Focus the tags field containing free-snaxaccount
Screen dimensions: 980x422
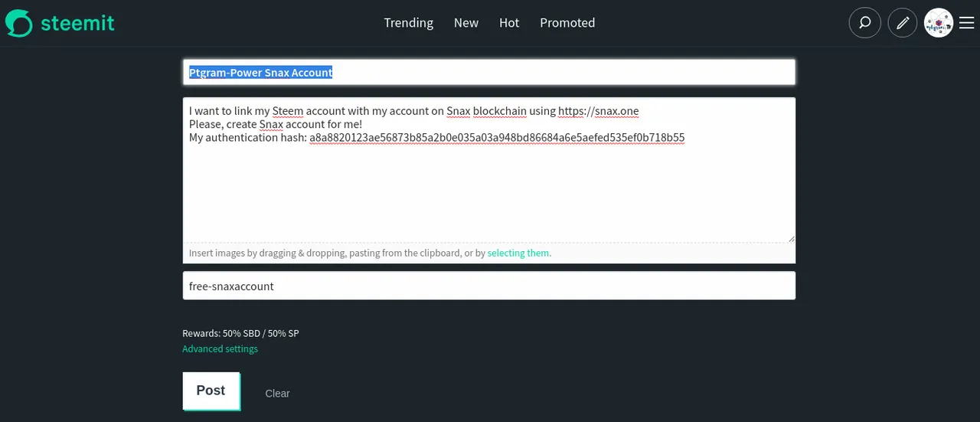click(488, 286)
